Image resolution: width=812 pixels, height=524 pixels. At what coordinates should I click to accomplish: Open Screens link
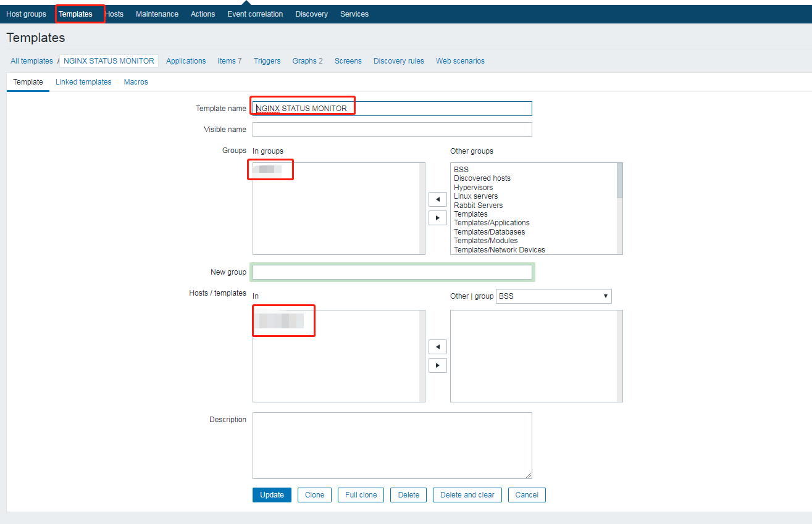coord(348,61)
